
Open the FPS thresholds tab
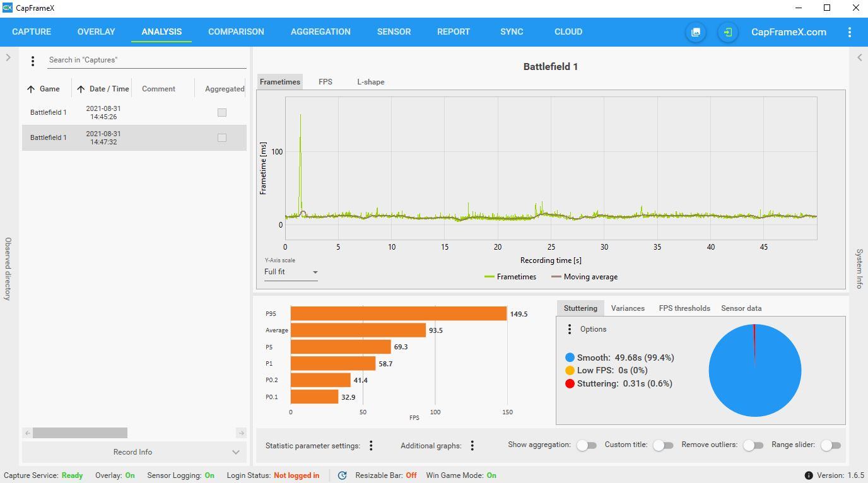coord(684,308)
